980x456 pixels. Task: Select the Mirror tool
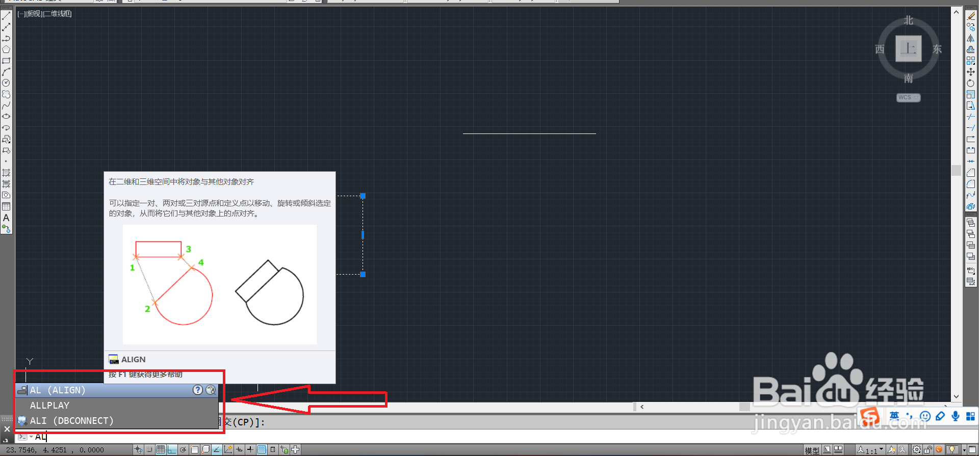[x=971, y=38]
